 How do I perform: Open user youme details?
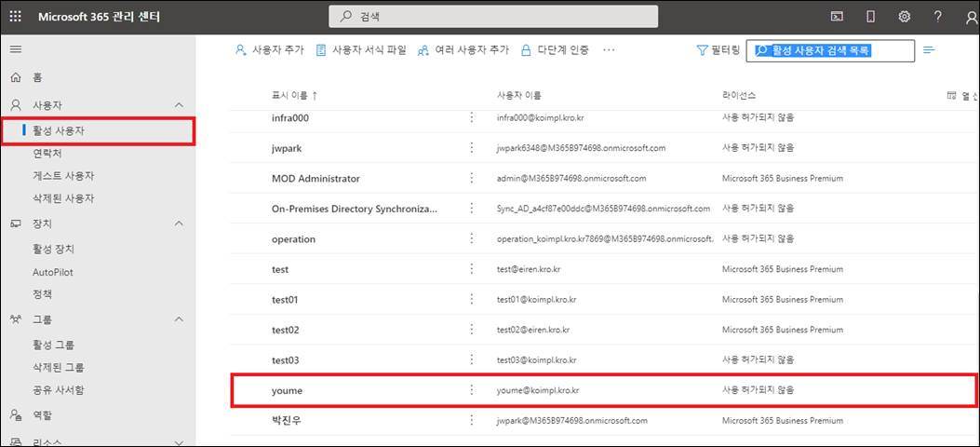[x=287, y=390]
